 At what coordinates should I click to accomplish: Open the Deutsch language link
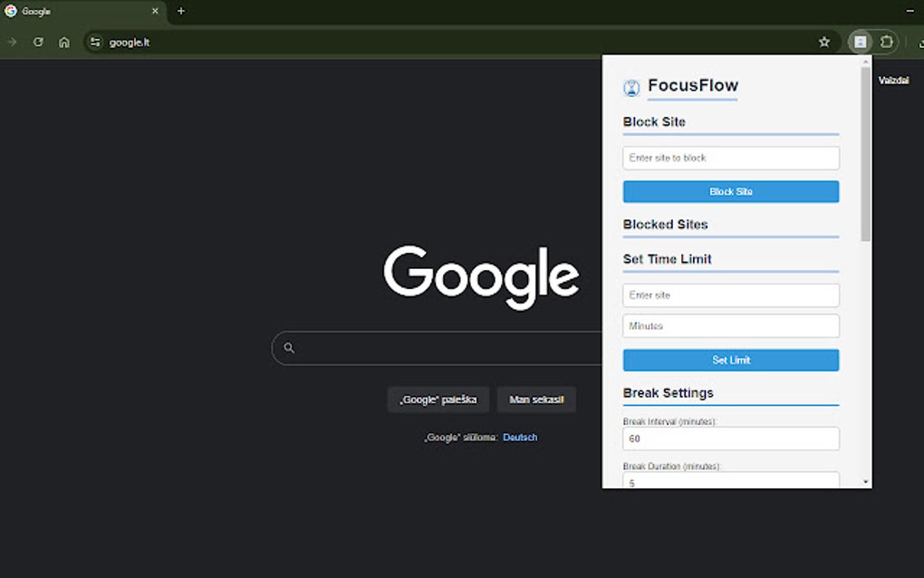520,437
